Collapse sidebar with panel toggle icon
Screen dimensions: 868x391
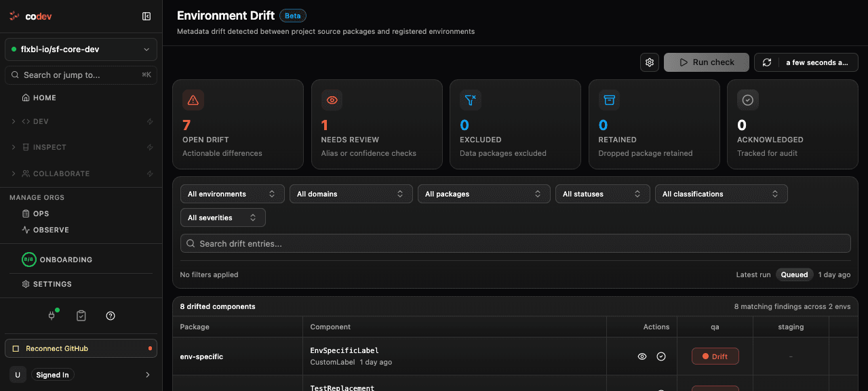tap(146, 16)
